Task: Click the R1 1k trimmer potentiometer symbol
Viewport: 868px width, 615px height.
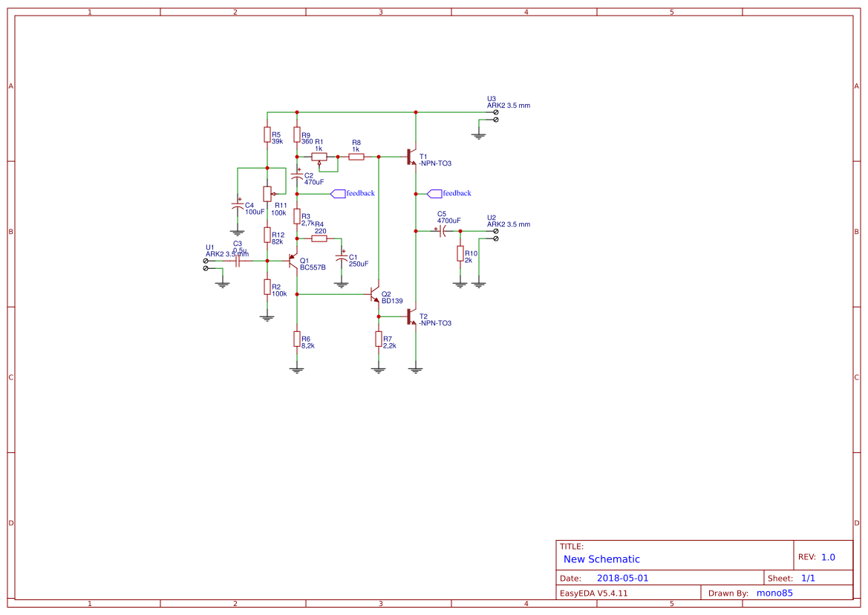Action: click(x=319, y=157)
